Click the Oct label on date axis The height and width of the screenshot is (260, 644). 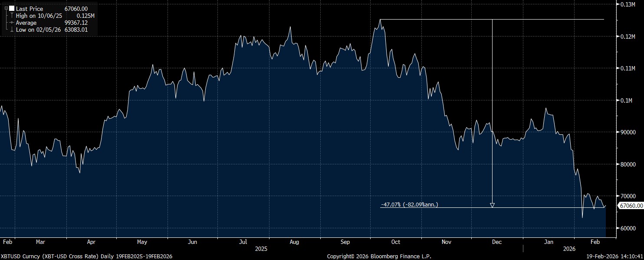[395, 242]
